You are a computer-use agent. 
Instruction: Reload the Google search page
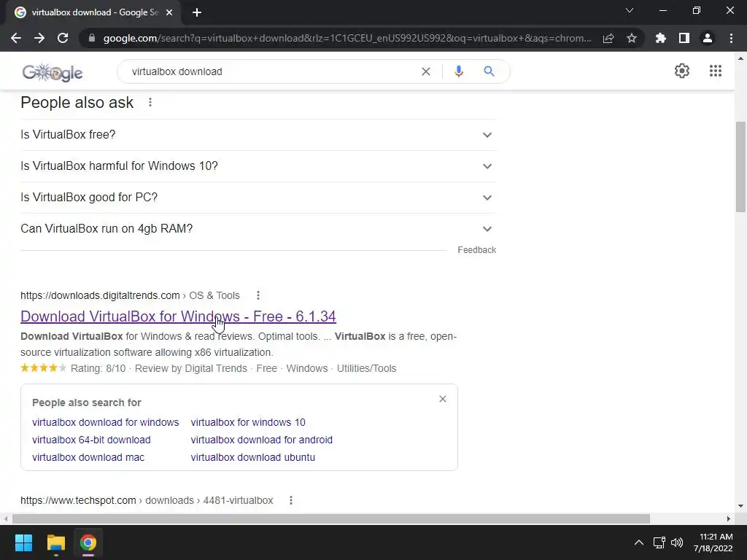click(x=63, y=38)
